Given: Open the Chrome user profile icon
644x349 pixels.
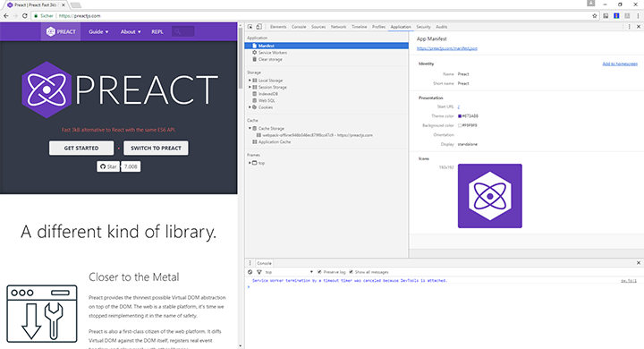Looking at the screenshot, I should click(591, 4).
